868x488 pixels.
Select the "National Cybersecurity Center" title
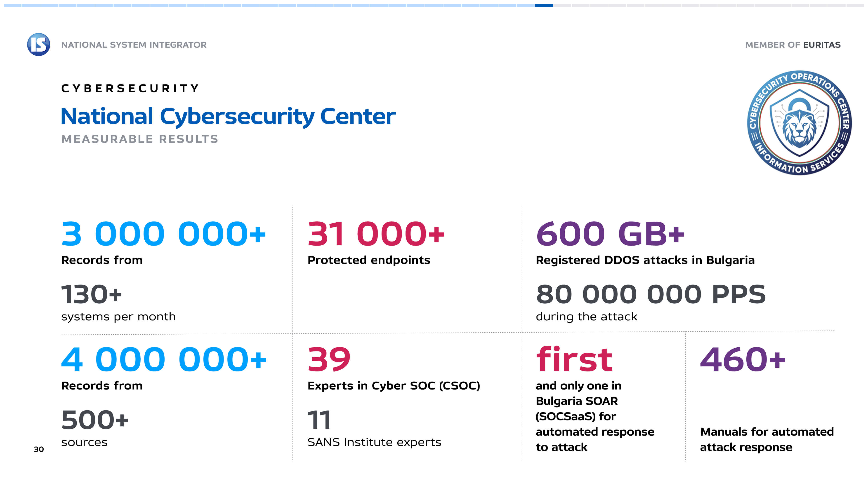coord(228,116)
